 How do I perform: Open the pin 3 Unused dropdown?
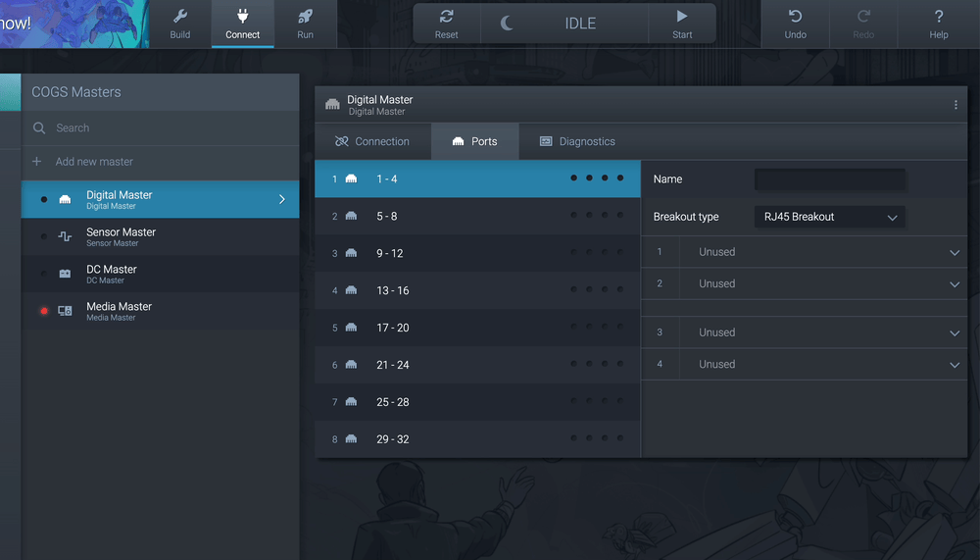[823, 332]
